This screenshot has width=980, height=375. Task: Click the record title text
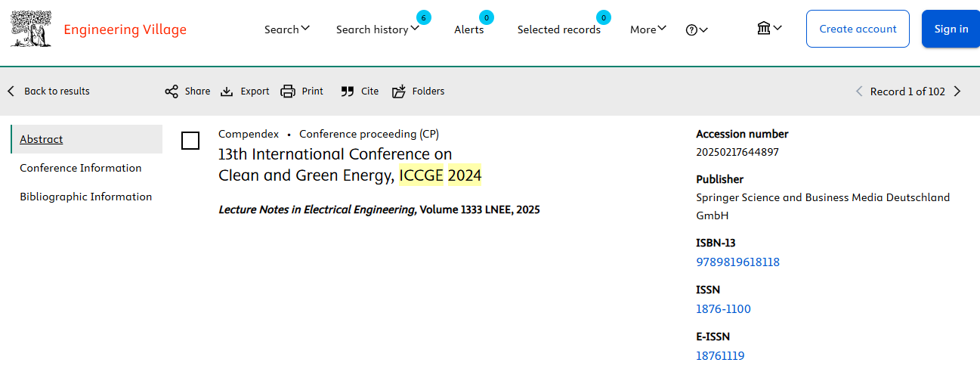pyautogui.click(x=350, y=165)
